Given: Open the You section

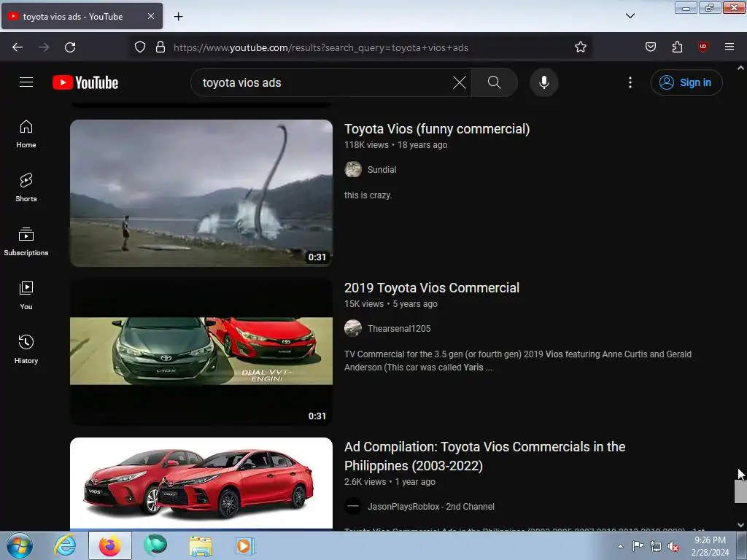Looking at the screenshot, I should [26, 295].
